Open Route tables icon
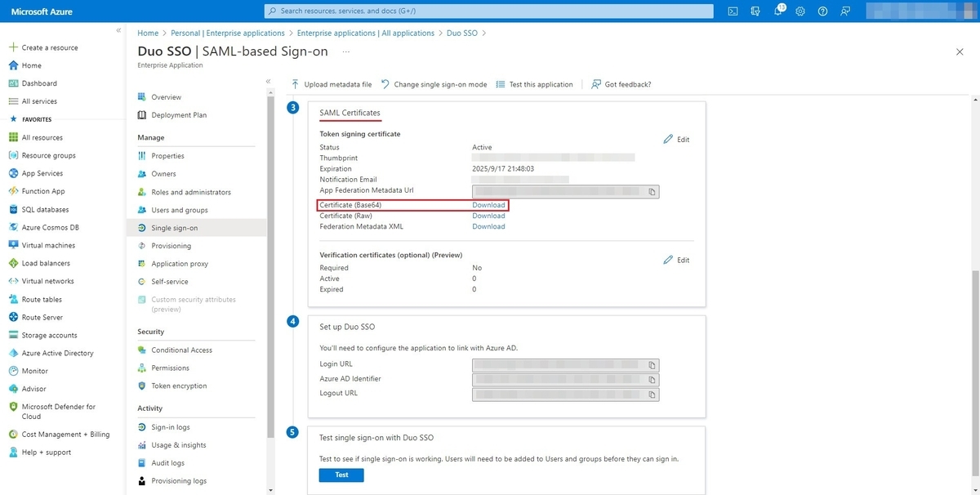980x495 pixels. tap(13, 299)
